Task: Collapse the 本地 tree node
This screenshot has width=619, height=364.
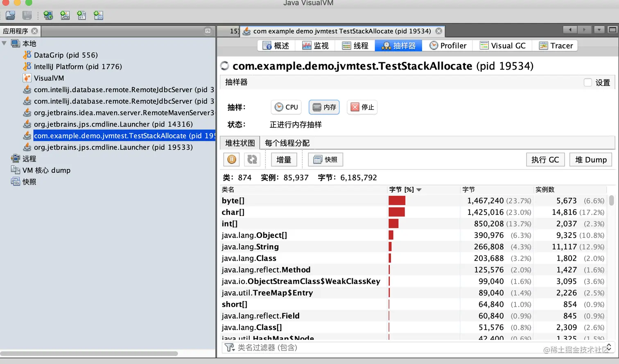Action: pyautogui.click(x=4, y=43)
